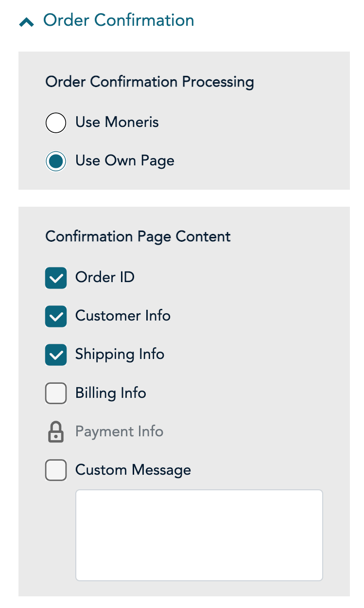Viewport: 364px width, 608px height.
Task: Click the Shipping Info label text
Action: pos(120,355)
